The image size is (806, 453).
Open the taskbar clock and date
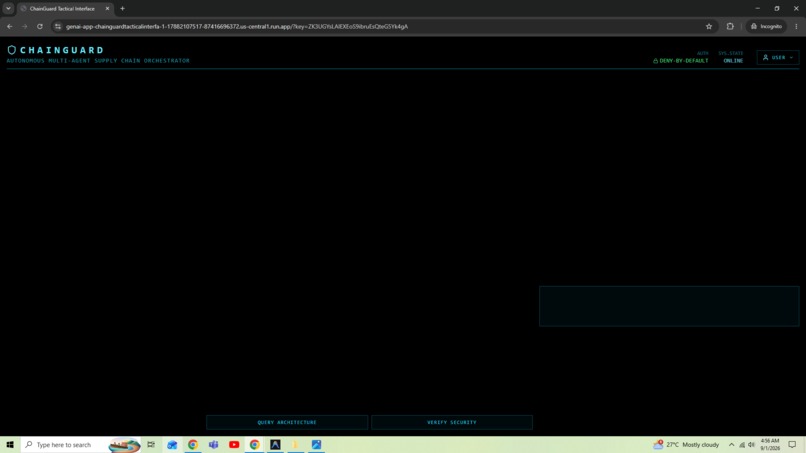(770, 445)
